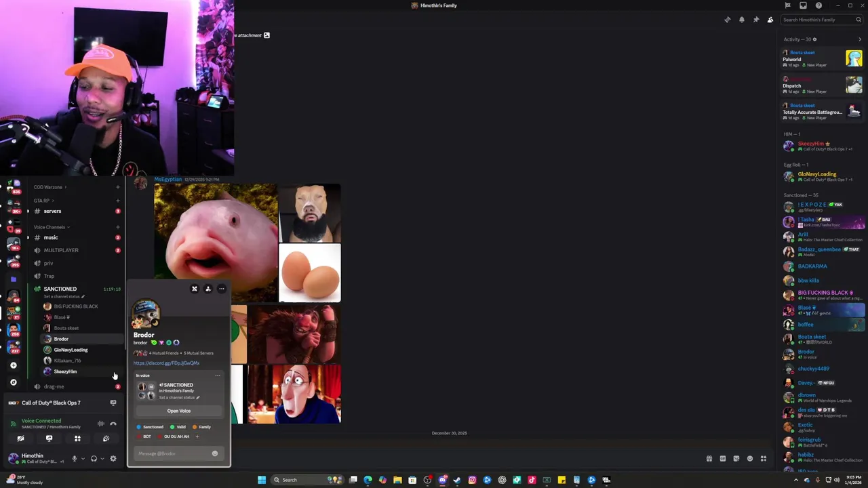Select the SANCTIONED voice channel
This screenshot has height=488, width=868.
pyautogui.click(x=76, y=289)
